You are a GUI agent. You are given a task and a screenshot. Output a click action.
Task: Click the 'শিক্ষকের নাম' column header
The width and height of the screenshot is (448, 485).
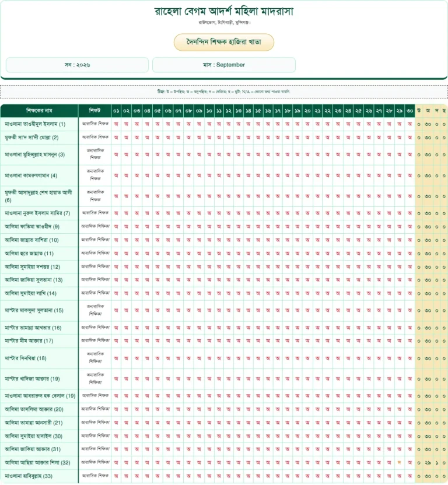click(39, 110)
